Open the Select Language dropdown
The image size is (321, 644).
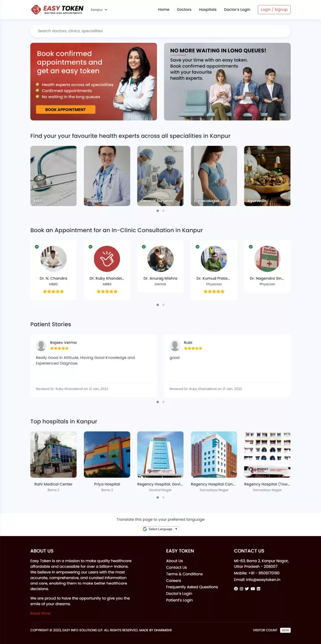[160, 529]
